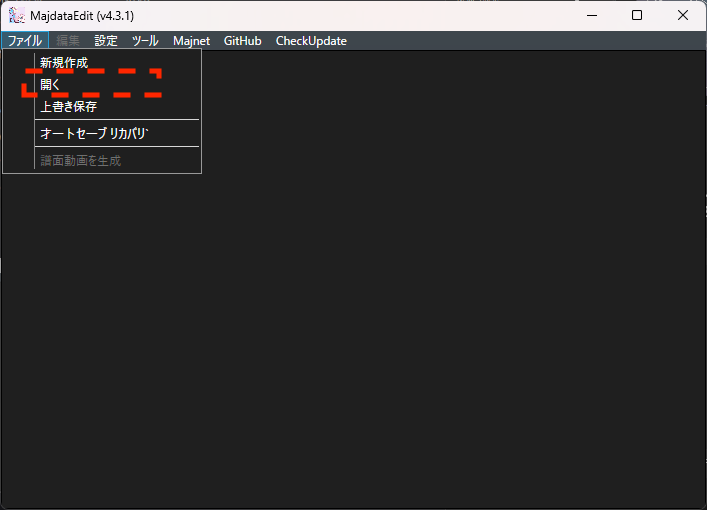
Task: Collapse the open ファイル menu
Action: pos(24,41)
